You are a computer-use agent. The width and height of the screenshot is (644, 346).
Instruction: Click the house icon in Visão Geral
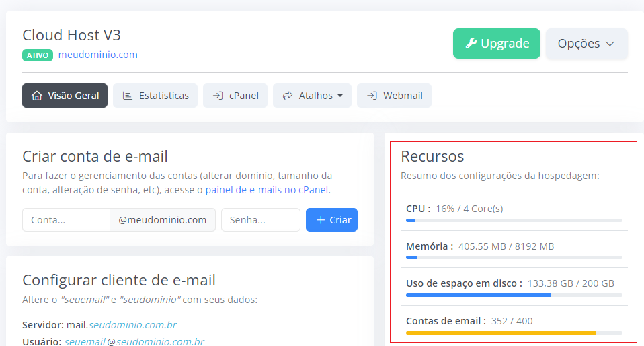click(37, 96)
